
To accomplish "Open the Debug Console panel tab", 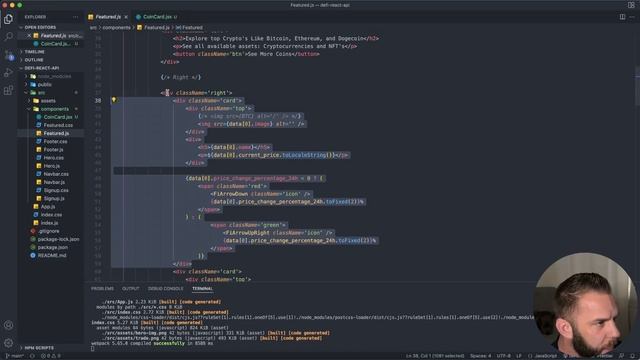I will tap(166, 289).
